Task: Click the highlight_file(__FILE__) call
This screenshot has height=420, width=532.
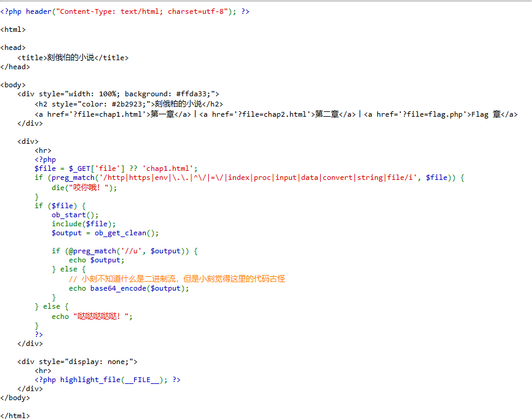Action: click(x=111, y=380)
